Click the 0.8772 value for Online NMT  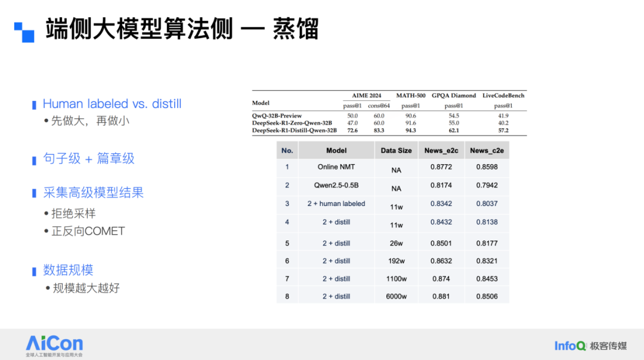click(441, 167)
